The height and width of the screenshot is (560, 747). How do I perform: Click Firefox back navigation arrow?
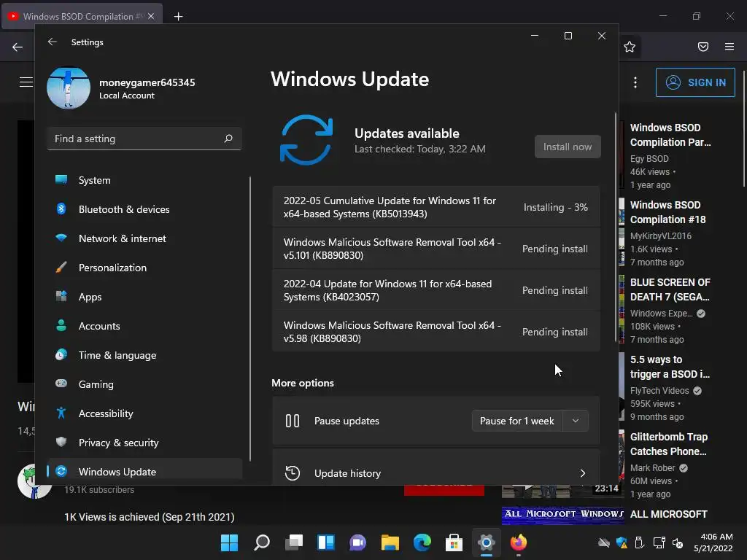pyautogui.click(x=18, y=47)
